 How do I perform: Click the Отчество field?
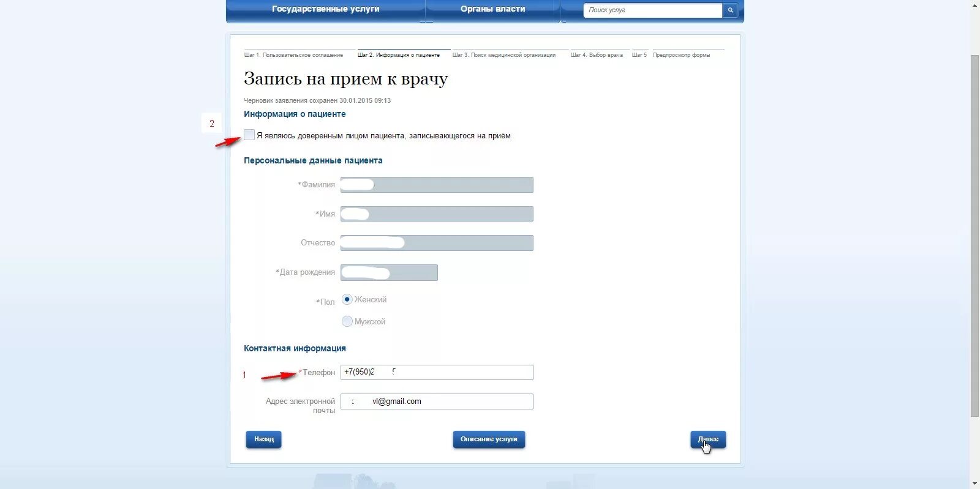tap(437, 243)
